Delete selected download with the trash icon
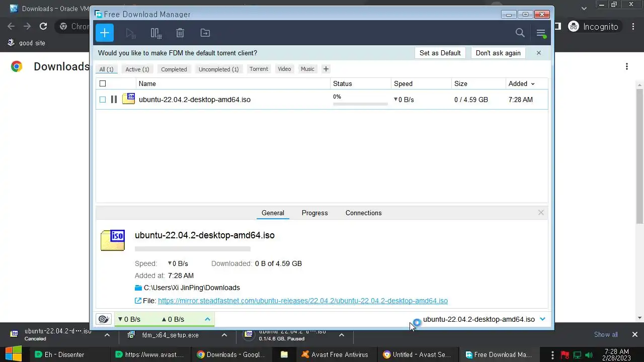Image resolution: width=644 pixels, height=362 pixels. [x=180, y=33]
